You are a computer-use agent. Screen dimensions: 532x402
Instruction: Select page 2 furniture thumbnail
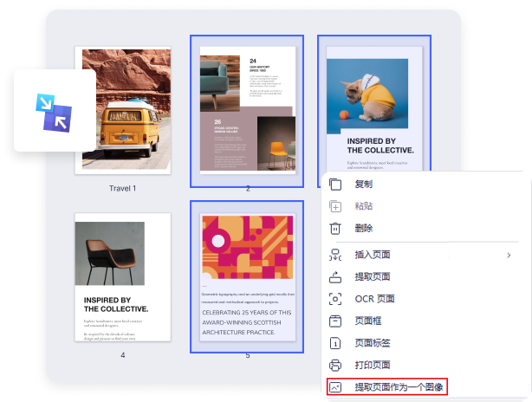click(247, 110)
